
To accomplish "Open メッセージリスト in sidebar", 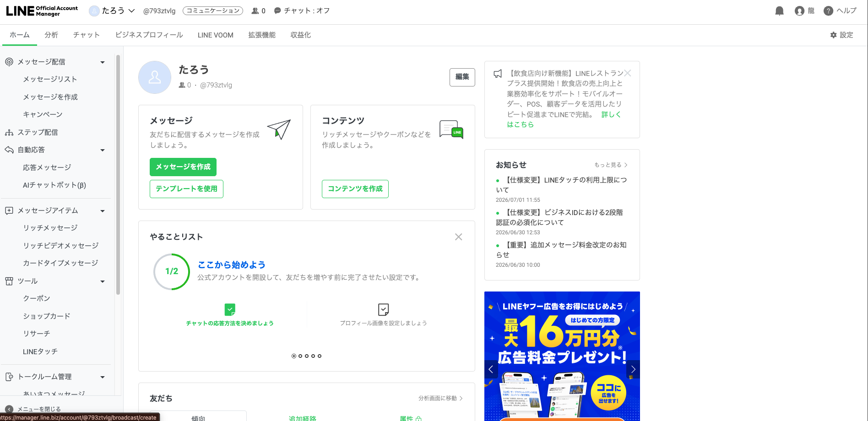I will click(x=50, y=80).
